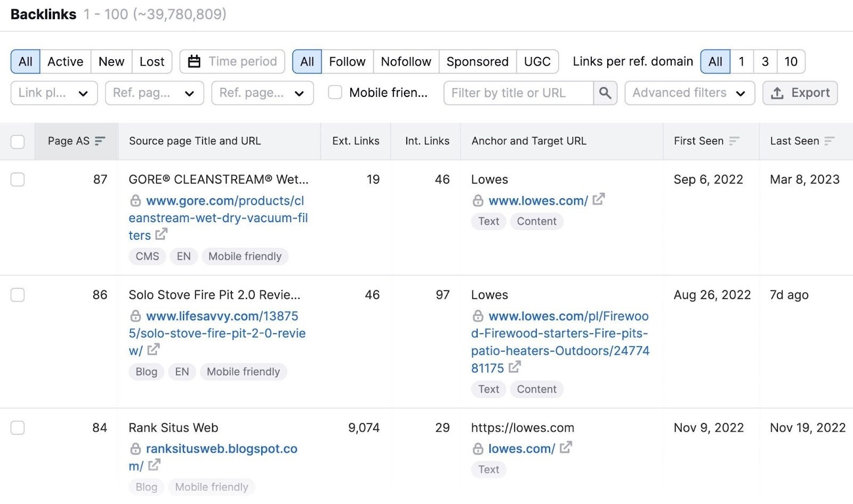This screenshot has height=504, width=853.
Task: Click the 7d ago last seen value
Action: [x=789, y=295]
